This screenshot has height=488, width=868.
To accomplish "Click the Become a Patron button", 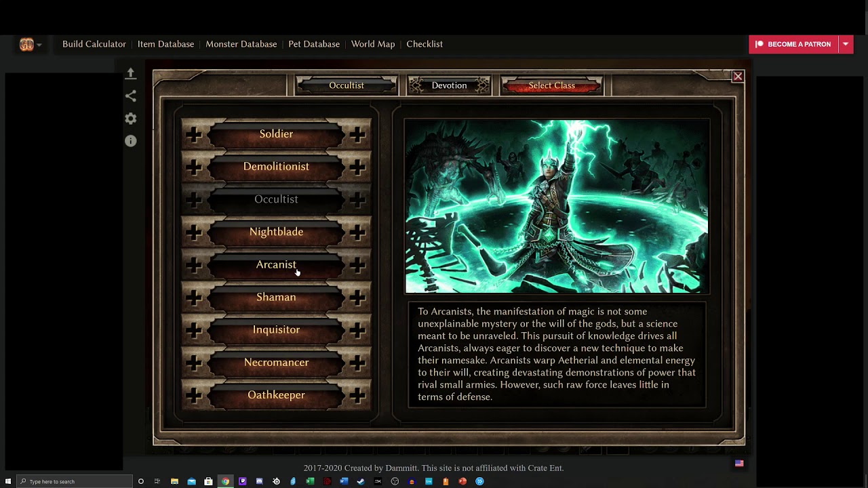I will tap(793, 44).
